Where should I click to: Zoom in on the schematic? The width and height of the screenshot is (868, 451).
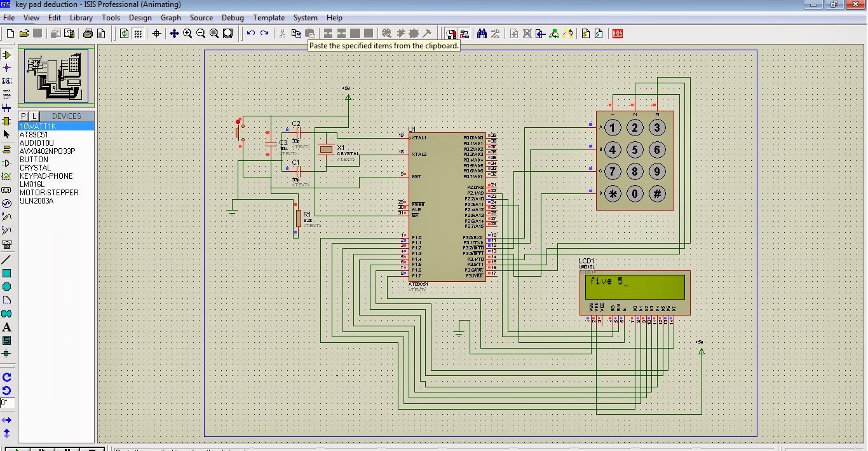pyautogui.click(x=187, y=33)
